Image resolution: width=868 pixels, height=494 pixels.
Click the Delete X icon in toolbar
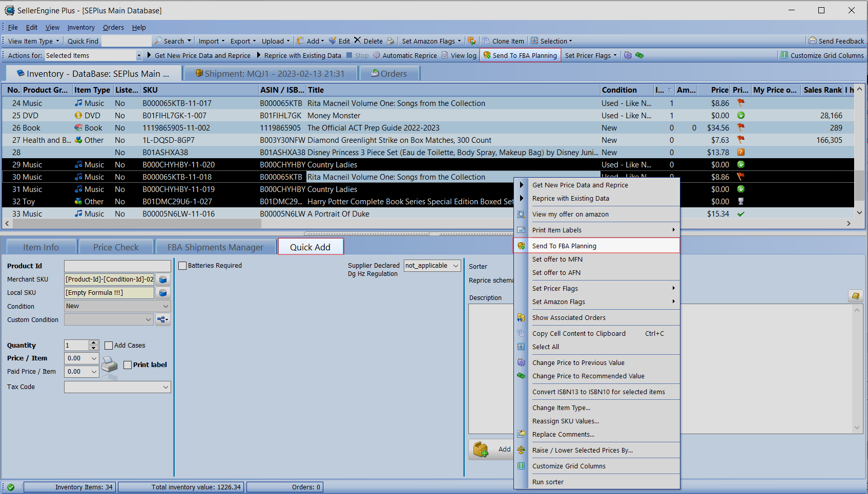pyautogui.click(x=357, y=41)
